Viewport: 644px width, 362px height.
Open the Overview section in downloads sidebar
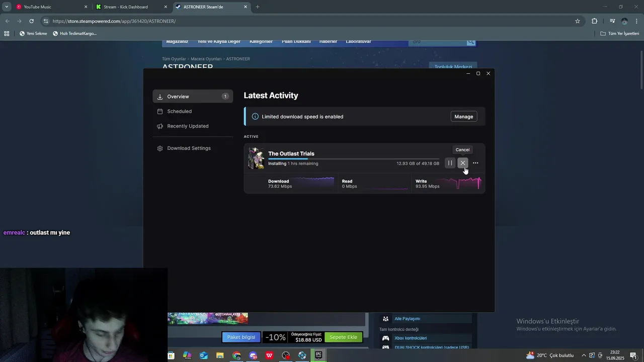pos(193,97)
